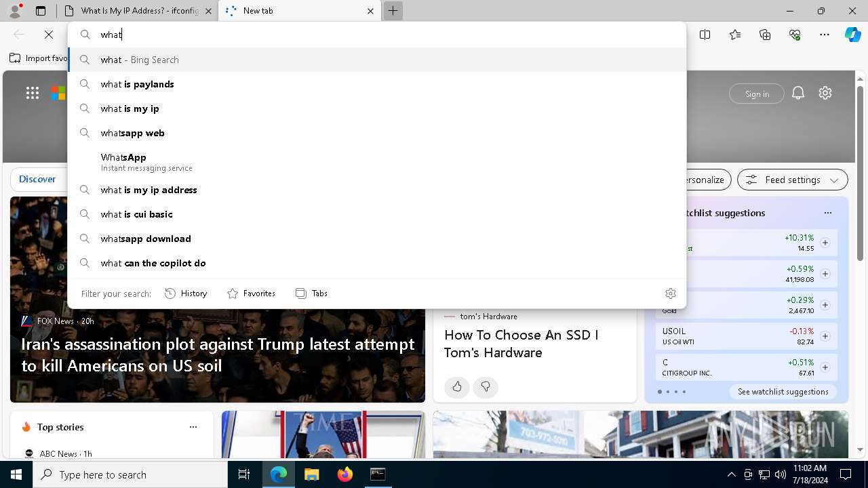Choose WhatsApp Instant messaging service suggestion
This screenshot has width=868, height=488.
coord(377,162)
